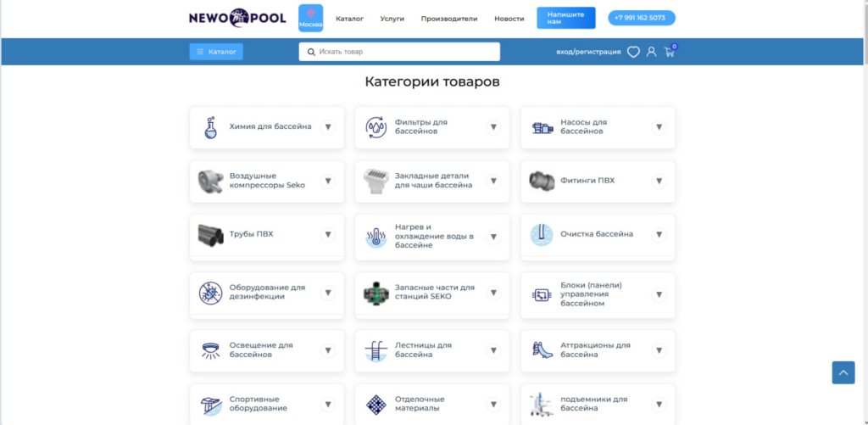Call the +7 991 162 5073 phone button

tap(642, 18)
